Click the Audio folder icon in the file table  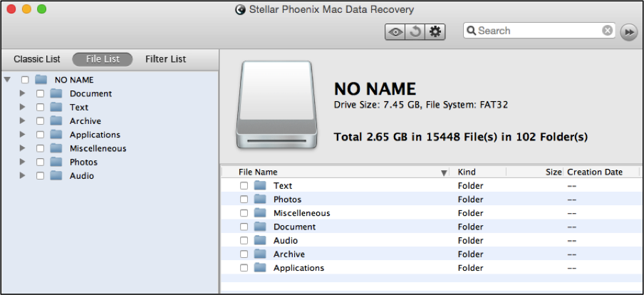260,240
